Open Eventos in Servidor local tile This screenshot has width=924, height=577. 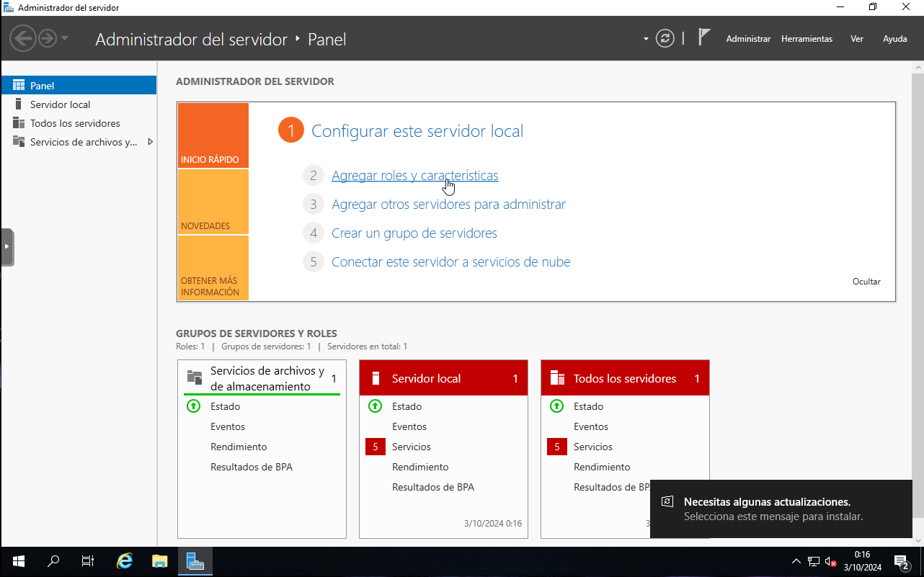coord(409,426)
